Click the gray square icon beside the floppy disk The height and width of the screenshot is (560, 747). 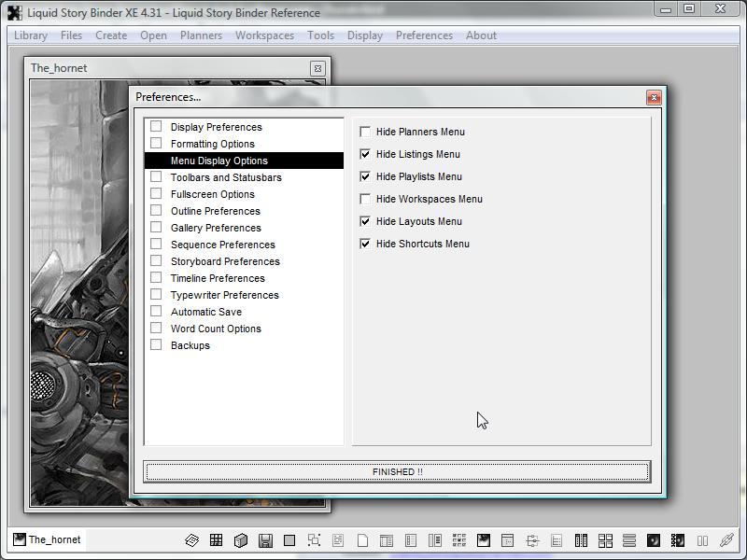(289, 540)
